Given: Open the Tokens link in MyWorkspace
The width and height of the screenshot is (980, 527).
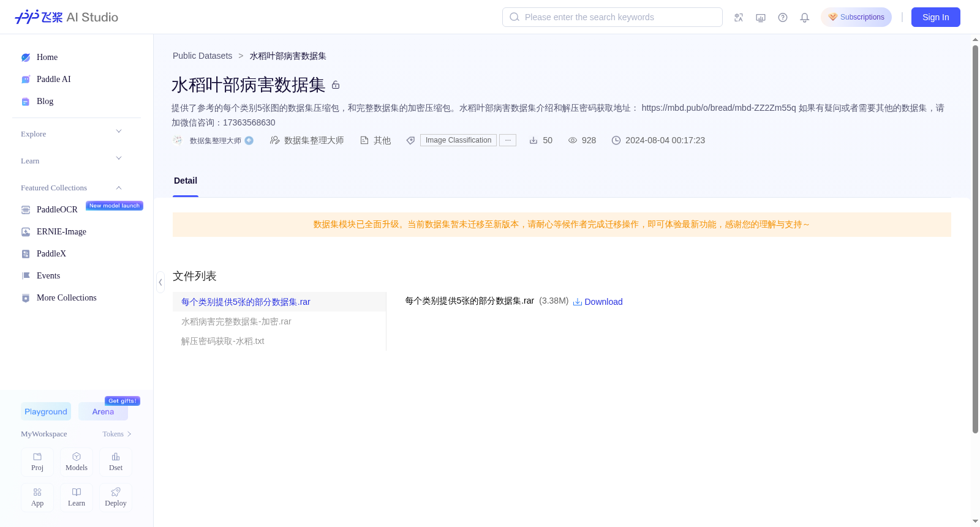Looking at the screenshot, I should click(116, 434).
